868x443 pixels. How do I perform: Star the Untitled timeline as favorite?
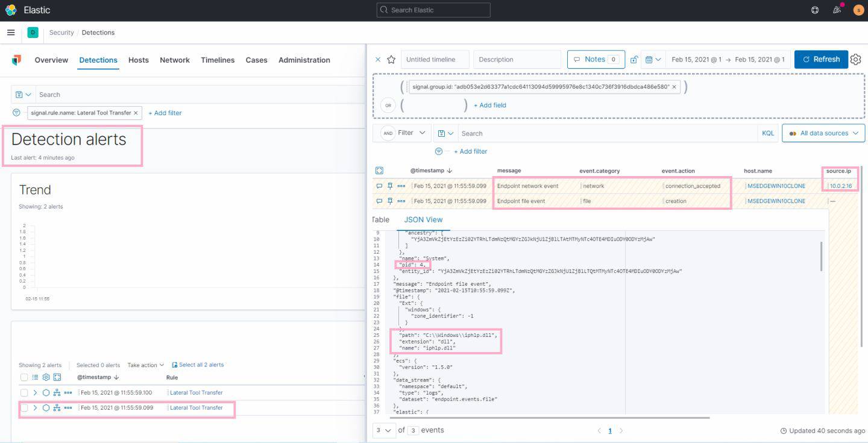pos(390,59)
